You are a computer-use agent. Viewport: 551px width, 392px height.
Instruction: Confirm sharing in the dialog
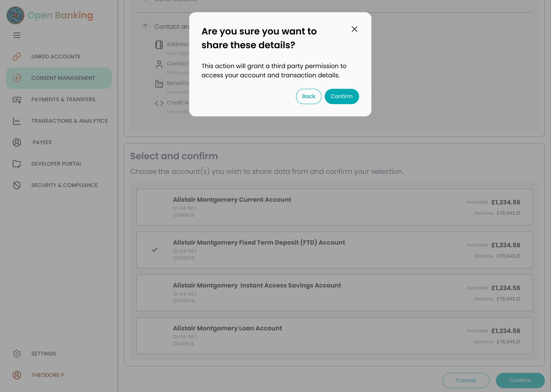342,96
